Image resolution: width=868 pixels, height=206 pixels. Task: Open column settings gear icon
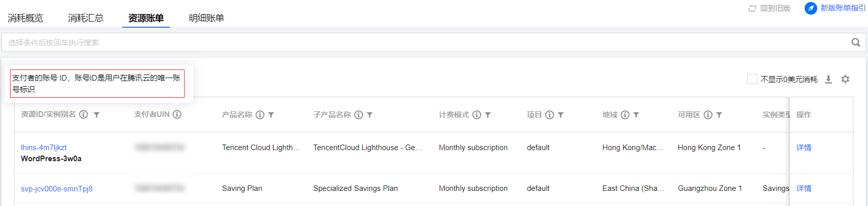845,79
